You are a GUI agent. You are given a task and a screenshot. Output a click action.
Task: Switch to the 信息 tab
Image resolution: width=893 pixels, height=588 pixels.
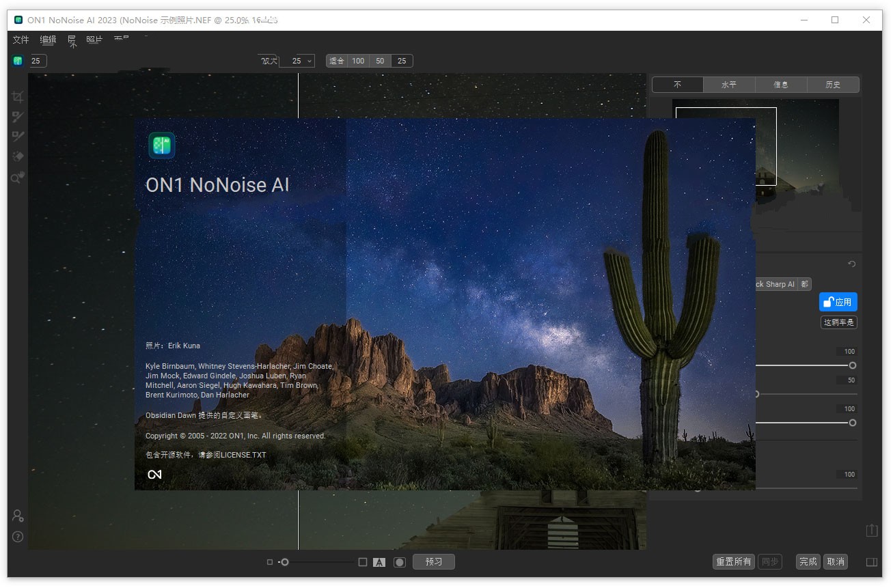click(x=781, y=85)
